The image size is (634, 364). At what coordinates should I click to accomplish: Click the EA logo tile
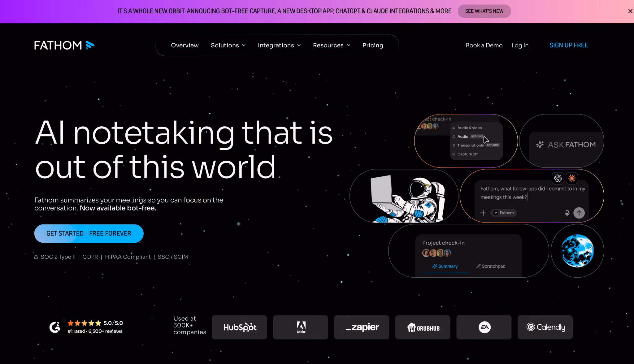point(484,327)
